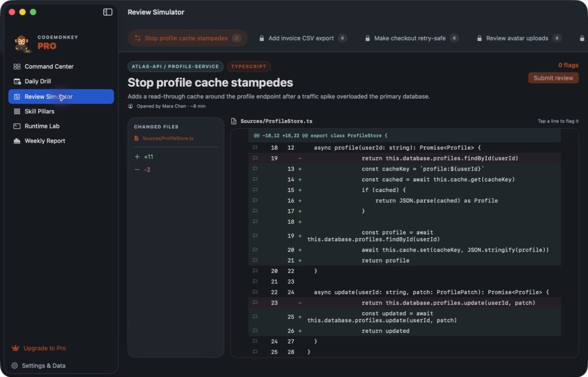Screen dimensions: 588x377
Task: Open Daily Drill in the sidebar
Action: point(61,81)
